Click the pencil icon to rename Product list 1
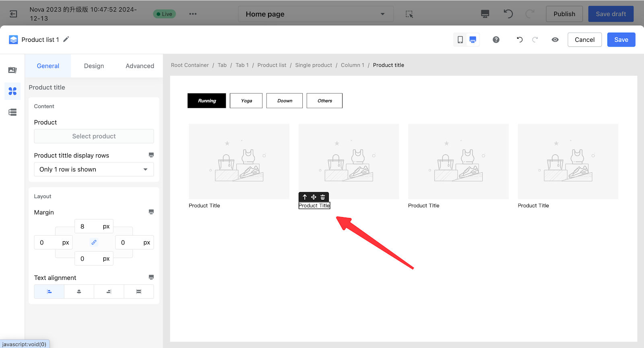This screenshot has height=348, width=644. [x=66, y=39]
